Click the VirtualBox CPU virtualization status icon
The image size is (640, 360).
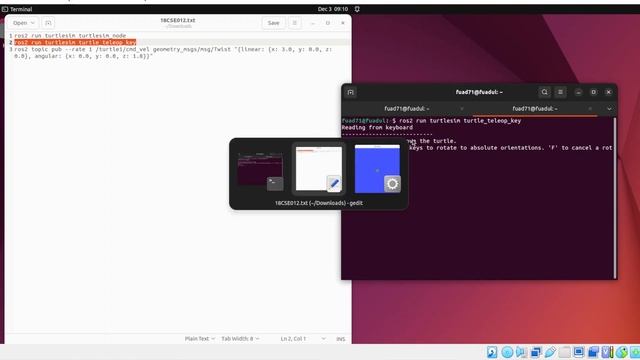point(607,352)
